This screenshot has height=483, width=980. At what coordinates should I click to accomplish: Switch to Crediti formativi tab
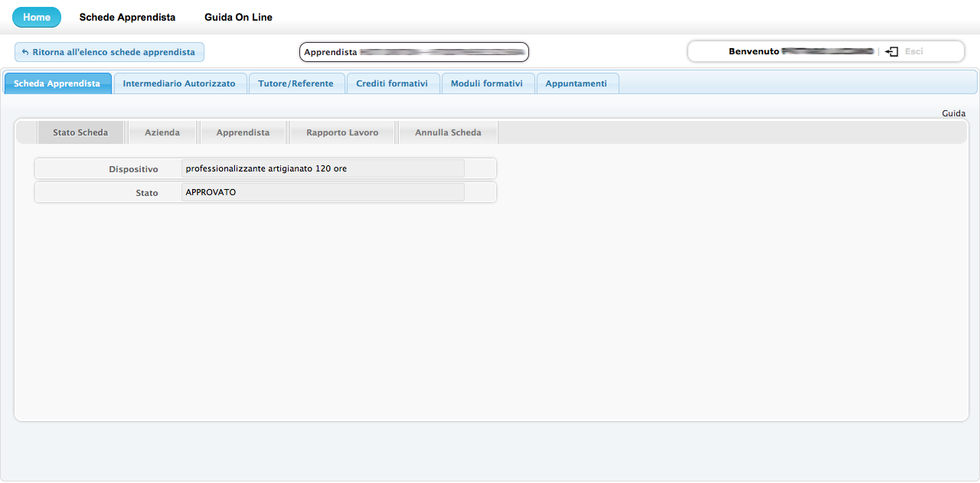(392, 83)
